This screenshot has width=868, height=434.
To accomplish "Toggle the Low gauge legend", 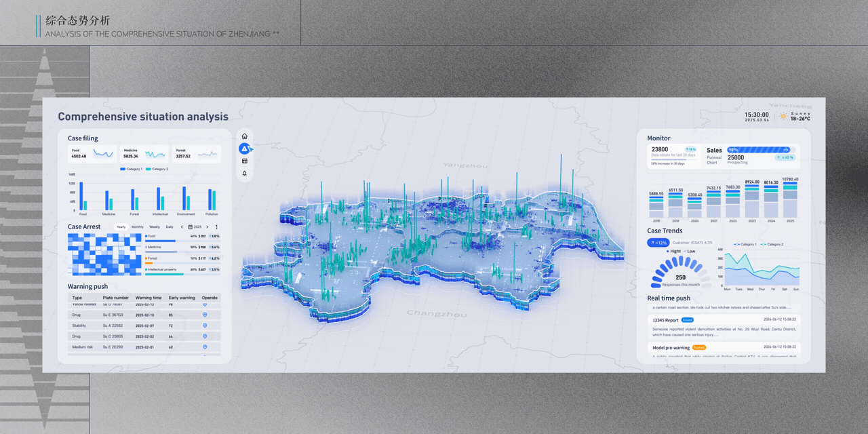I will [689, 251].
